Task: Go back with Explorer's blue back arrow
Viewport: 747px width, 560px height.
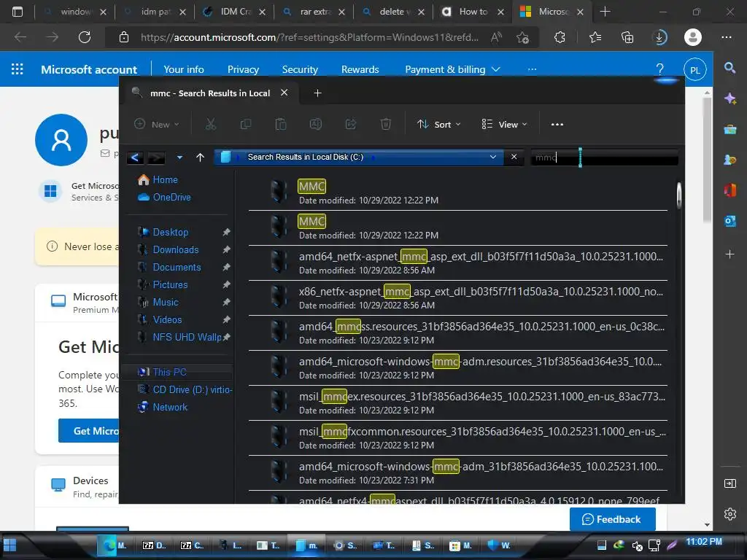Action: click(135, 157)
